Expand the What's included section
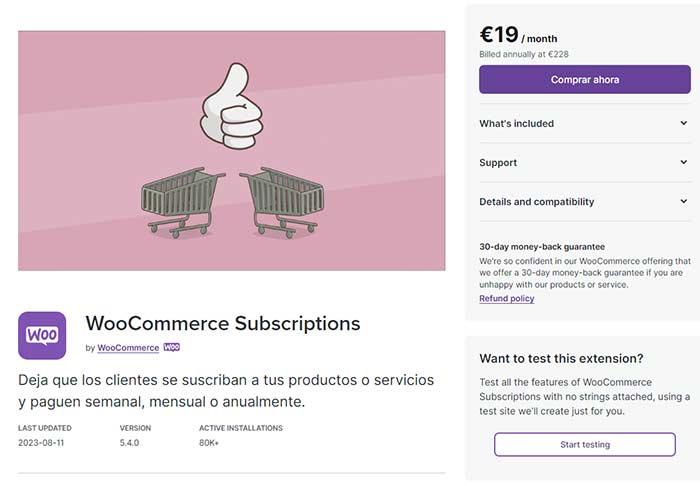Image resolution: width=700 pixels, height=486 pixels. [584, 124]
